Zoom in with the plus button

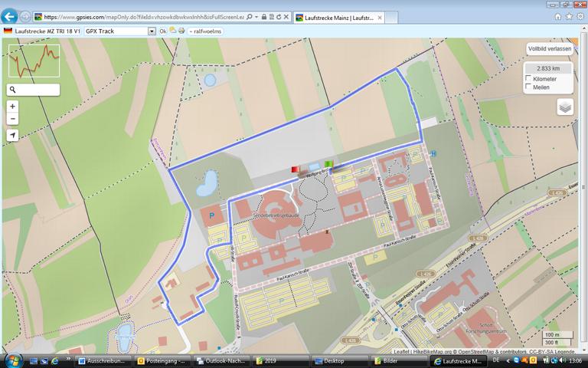[12, 107]
